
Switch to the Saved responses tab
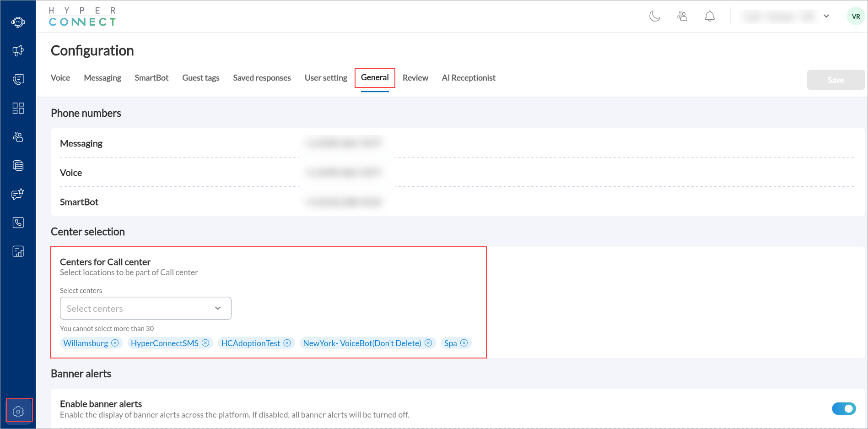coord(262,77)
